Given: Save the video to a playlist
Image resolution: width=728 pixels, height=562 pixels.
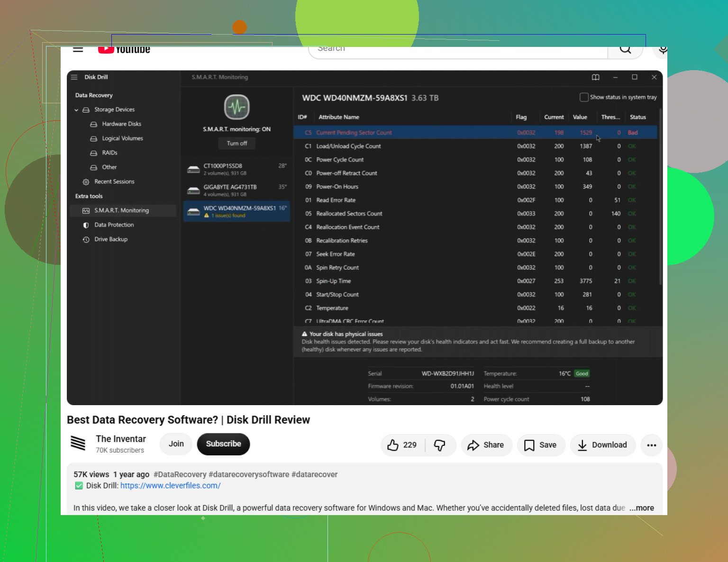Looking at the screenshot, I should coord(541,445).
